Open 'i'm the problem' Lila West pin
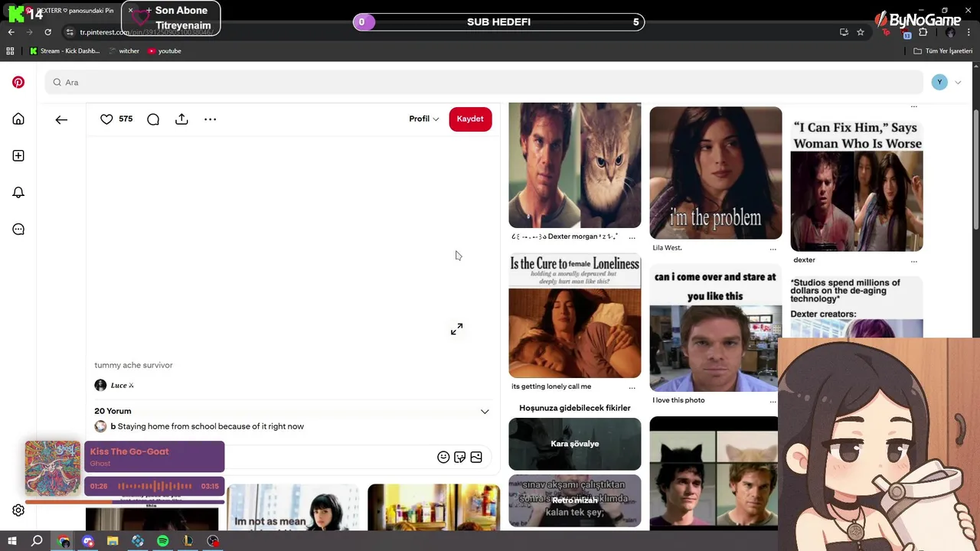 715,173
